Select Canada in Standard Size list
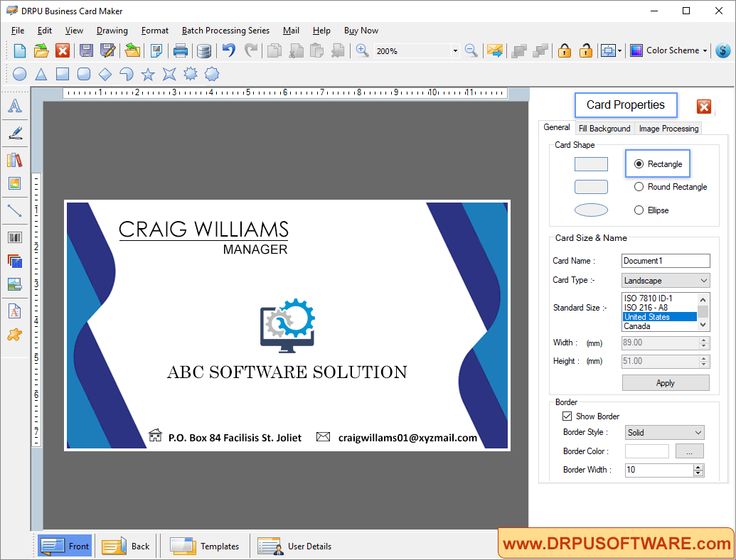Screen dimensions: 736x560 click(x=659, y=326)
